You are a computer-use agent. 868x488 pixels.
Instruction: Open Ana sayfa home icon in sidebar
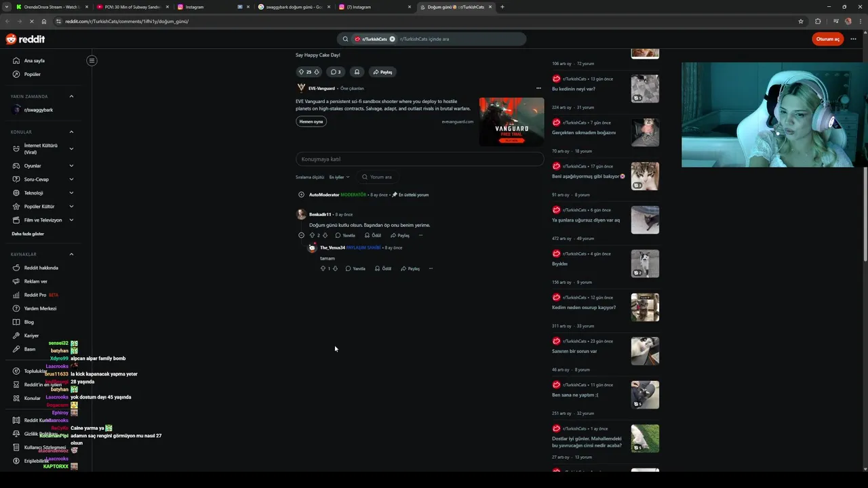[x=16, y=60]
